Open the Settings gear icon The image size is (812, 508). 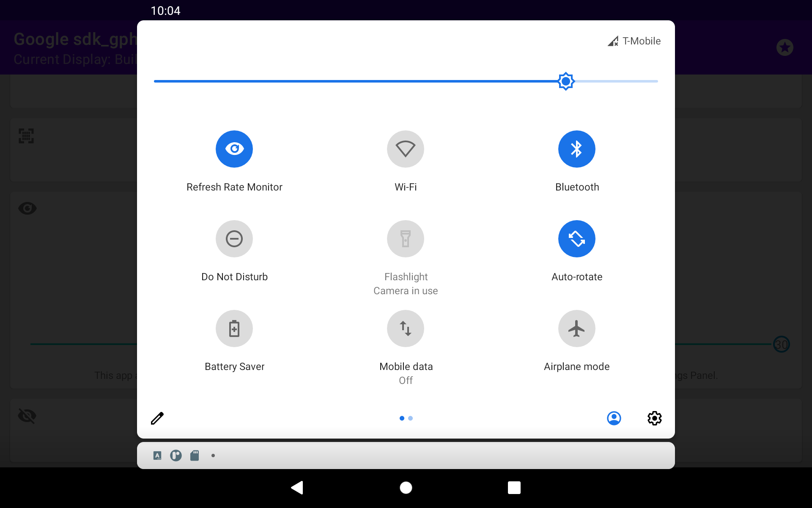pyautogui.click(x=654, y=418)
